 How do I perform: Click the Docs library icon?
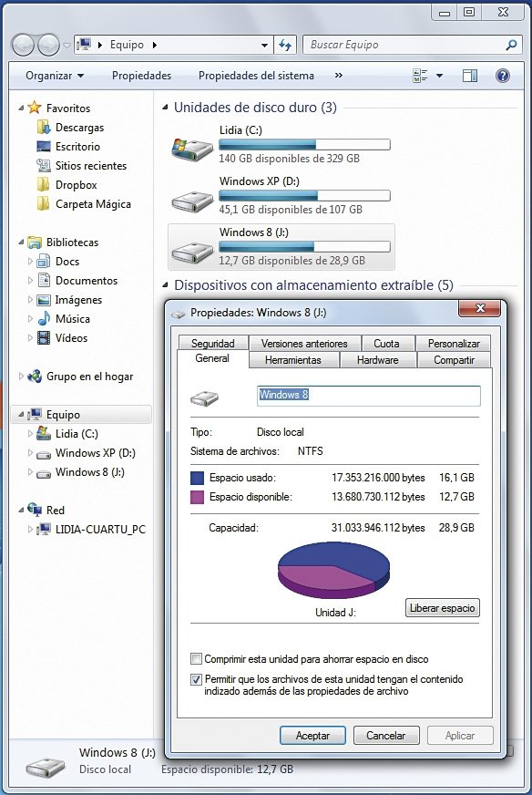[44, 261]
